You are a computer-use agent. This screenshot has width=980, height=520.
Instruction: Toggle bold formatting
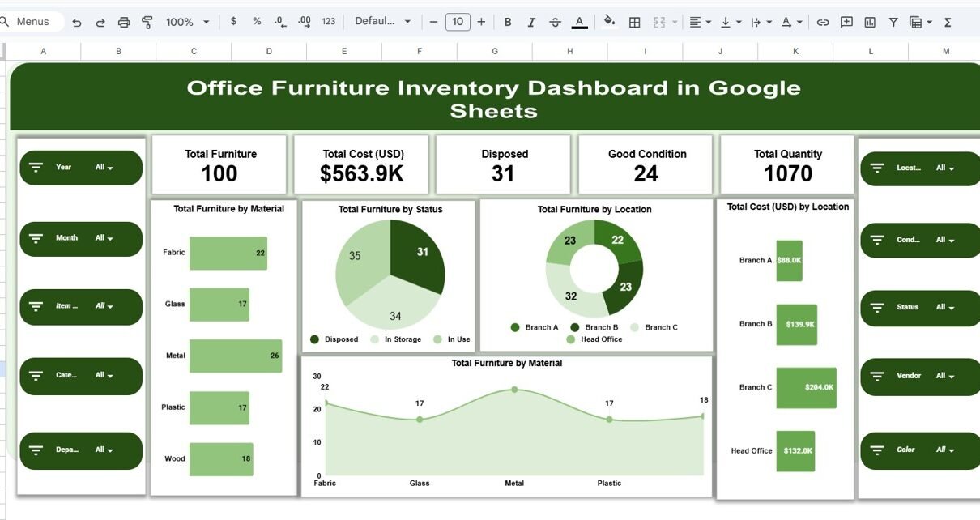pyautogui.click(x=508, y=22)
